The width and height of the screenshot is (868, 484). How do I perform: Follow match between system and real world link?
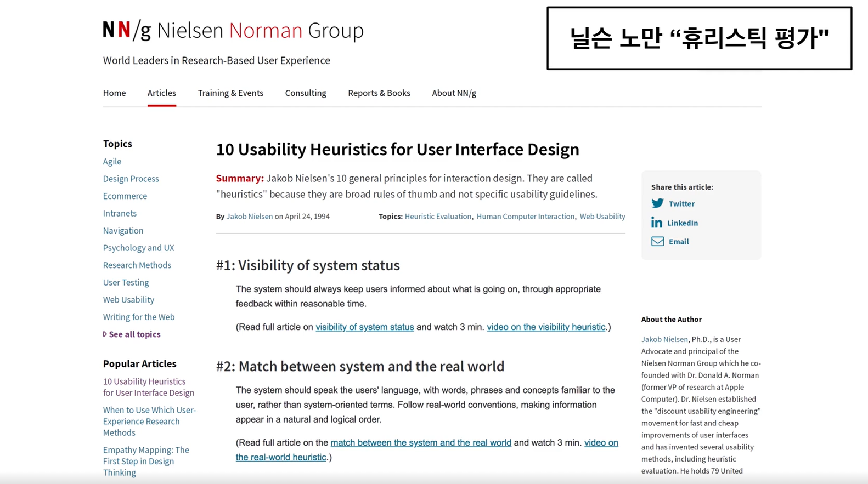pyautogui.click(x=421, y=442)
